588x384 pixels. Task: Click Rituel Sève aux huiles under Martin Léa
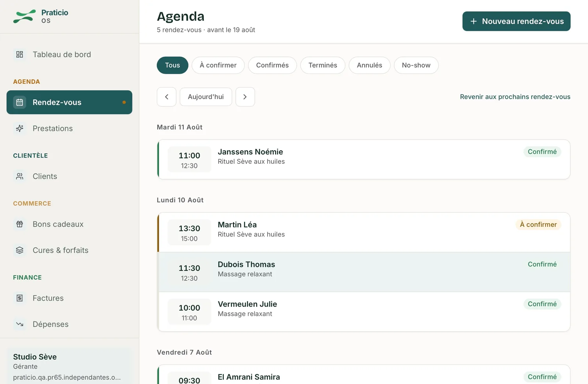pos(251,235)
